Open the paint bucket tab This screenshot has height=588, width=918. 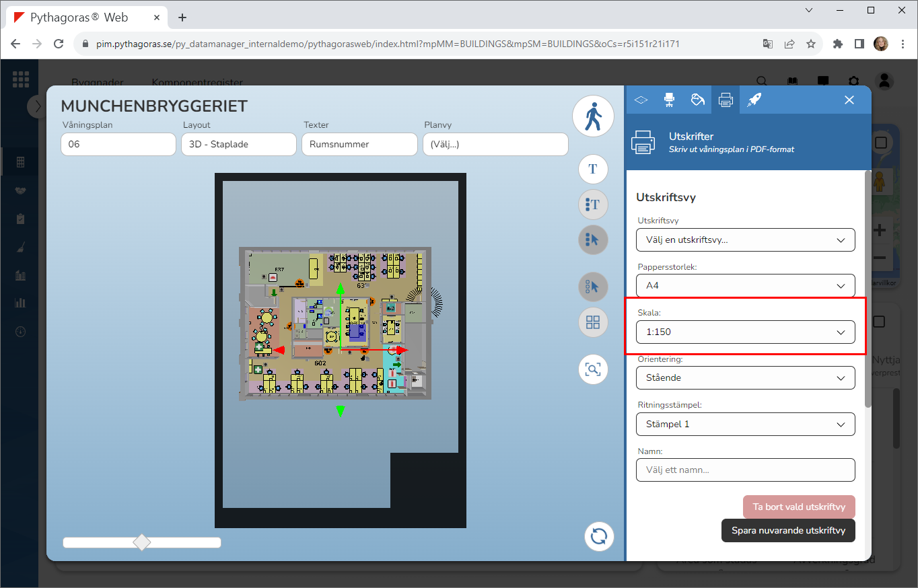(697, 100)
